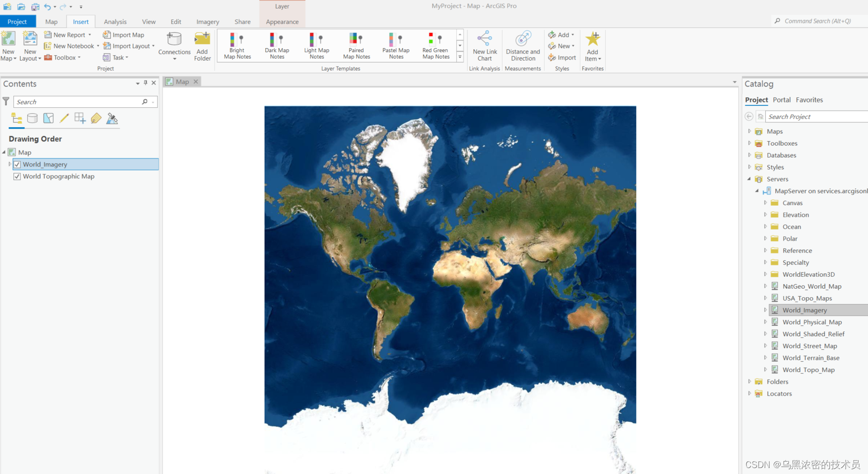Uncheck World_Imagery layer visibility
Image resolution: width=868 pixels, height=474 pixels.
click(x=17, y=164)
